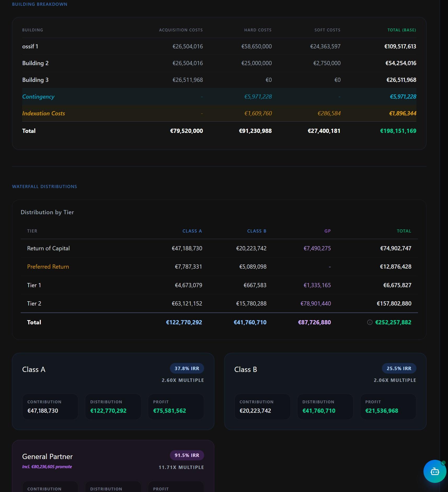This screenshot has height=492, width=448.
Task: Click the contingency hard cost €5,971,228
Action: (258, 97)
